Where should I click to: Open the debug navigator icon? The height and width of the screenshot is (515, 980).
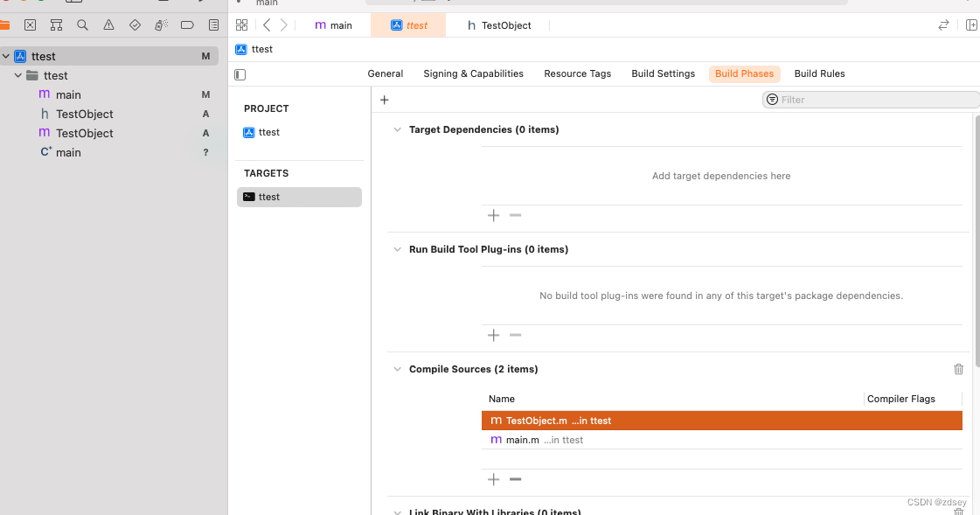(161, 25)
